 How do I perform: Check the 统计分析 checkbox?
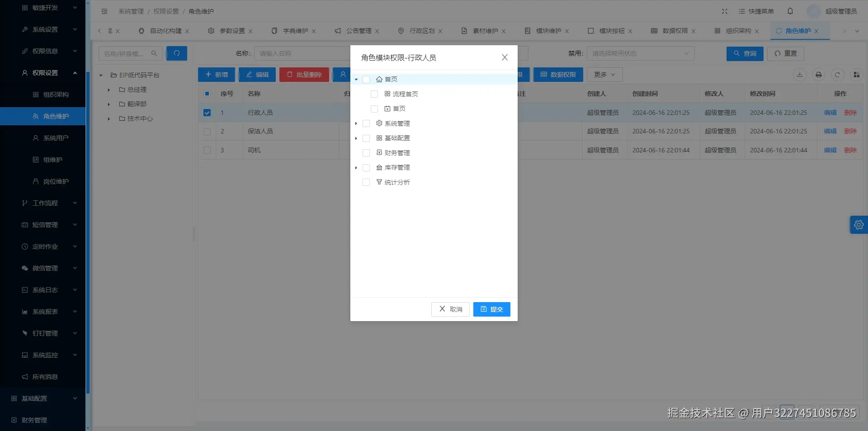[x=366, y=182]
